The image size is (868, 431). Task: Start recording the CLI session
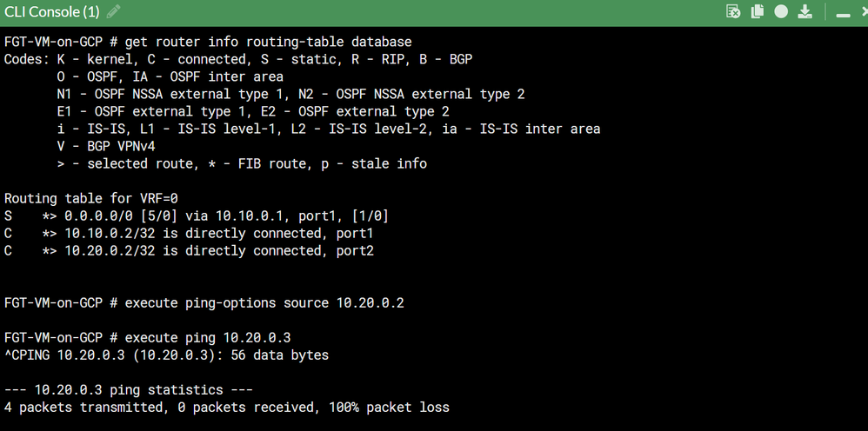[781, 12]
